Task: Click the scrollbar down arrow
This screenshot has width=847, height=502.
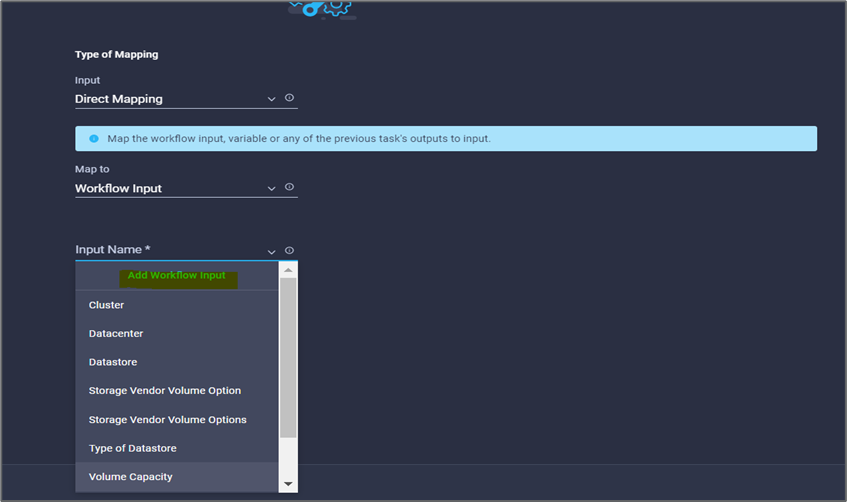Action: click(288, 484)
